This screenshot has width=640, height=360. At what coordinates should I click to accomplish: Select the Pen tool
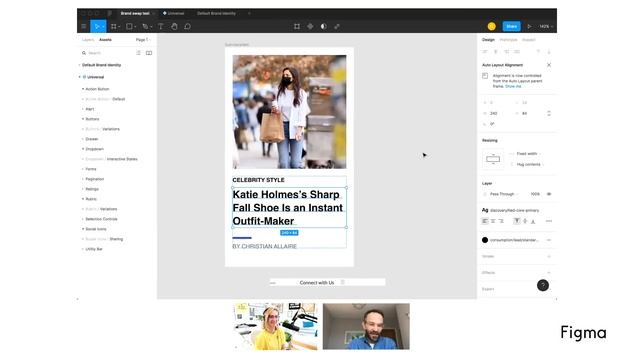[145, 27]
